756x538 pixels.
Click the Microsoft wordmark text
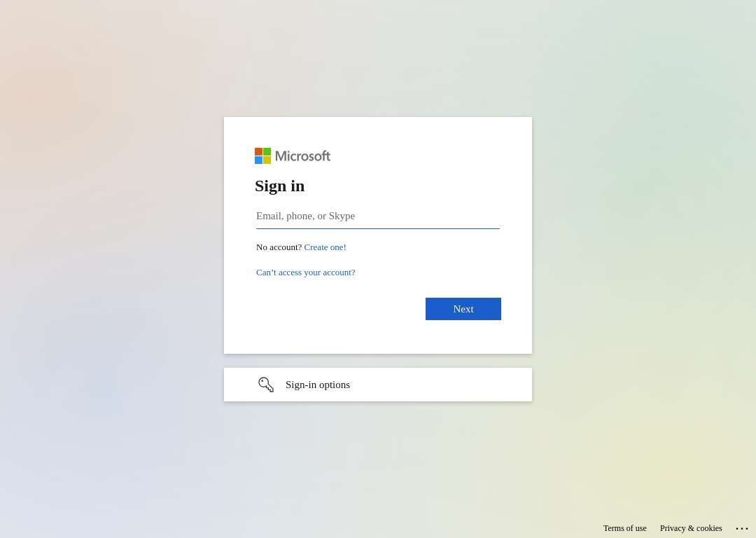pos(303,156)
